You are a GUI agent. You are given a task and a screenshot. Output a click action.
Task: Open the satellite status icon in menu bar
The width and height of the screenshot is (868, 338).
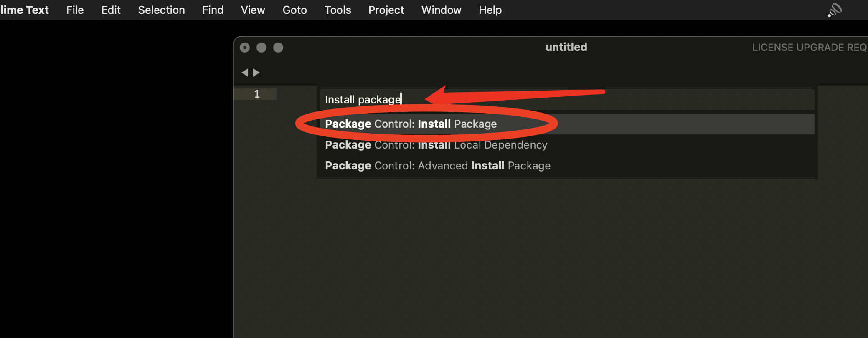coord(835,10)
